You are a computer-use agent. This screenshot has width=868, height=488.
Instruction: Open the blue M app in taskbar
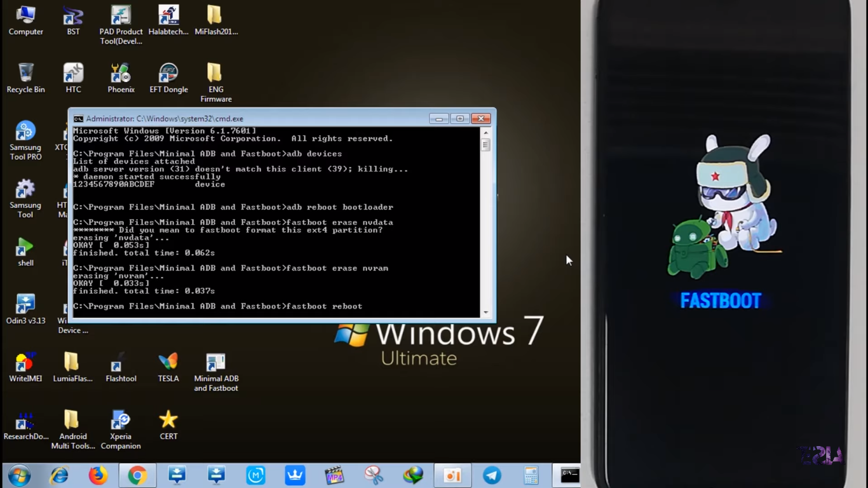tap(255, 475)
